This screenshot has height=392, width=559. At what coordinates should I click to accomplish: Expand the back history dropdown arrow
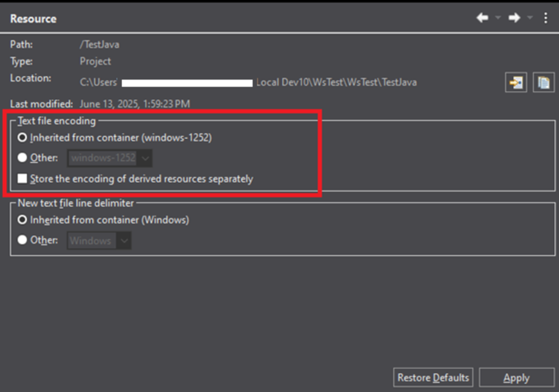coord(498,18)
